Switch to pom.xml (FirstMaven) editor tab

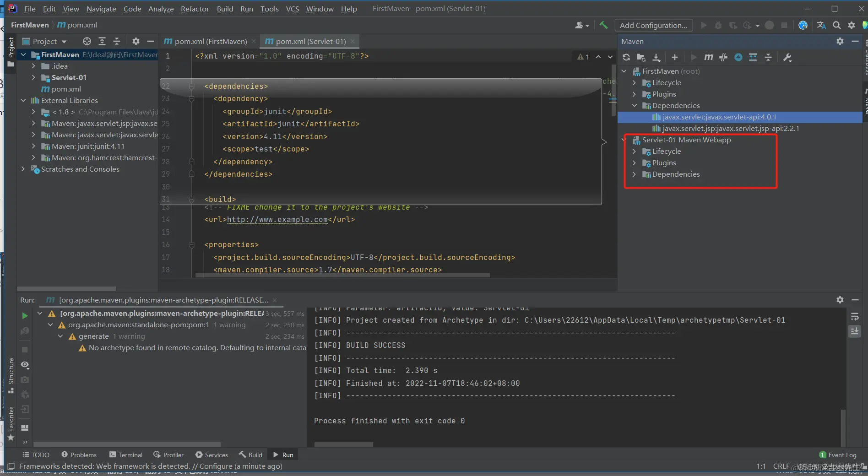pyautogui.click(x=210, y=41)
